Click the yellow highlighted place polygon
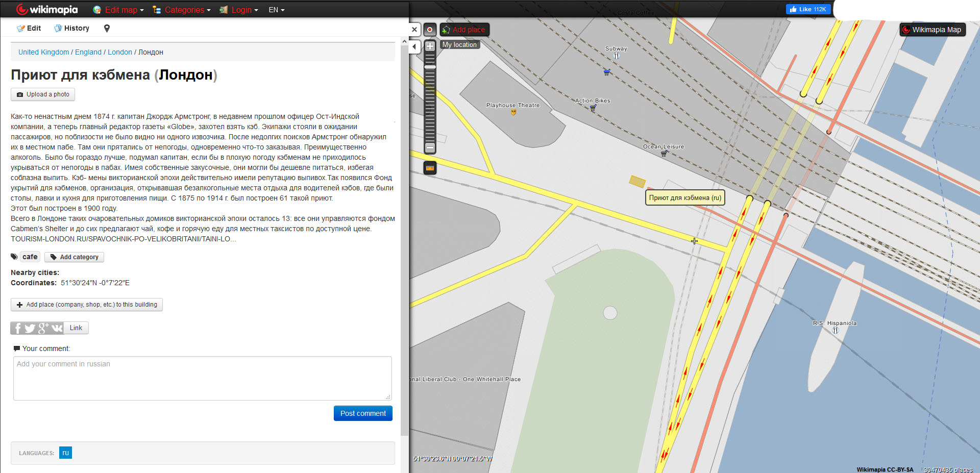Viewport: 980px width, 473px height. [637, 181]
